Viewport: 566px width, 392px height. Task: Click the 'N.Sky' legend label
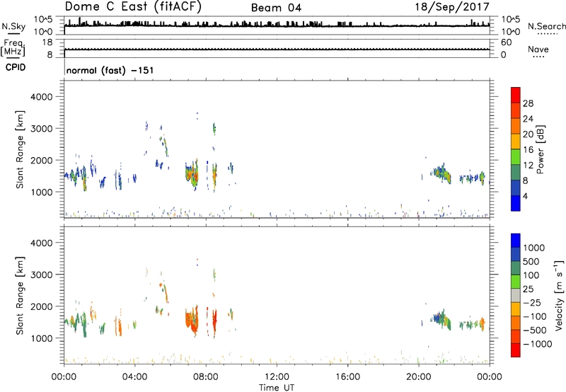click(13, 26)
